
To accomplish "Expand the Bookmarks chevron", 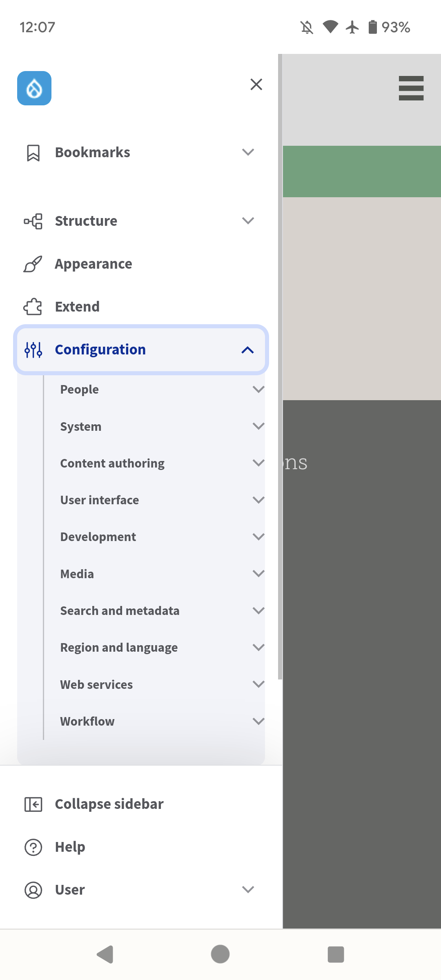I will pyautogui.click(x=248, y=152).
